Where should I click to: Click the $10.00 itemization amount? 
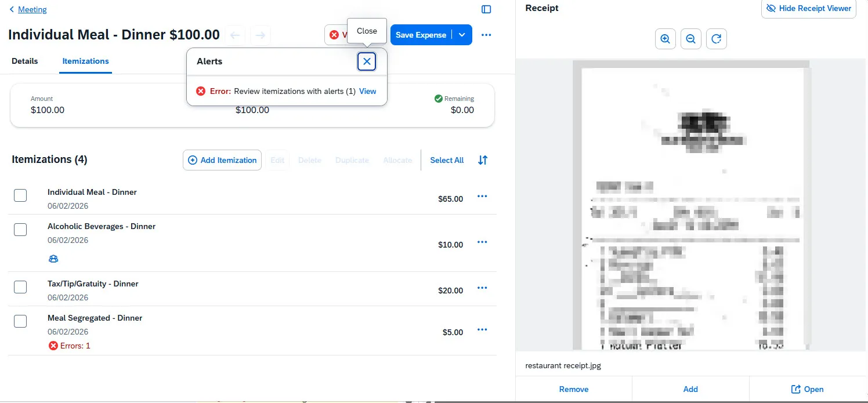pyautogui.click(x=451, y=245)
